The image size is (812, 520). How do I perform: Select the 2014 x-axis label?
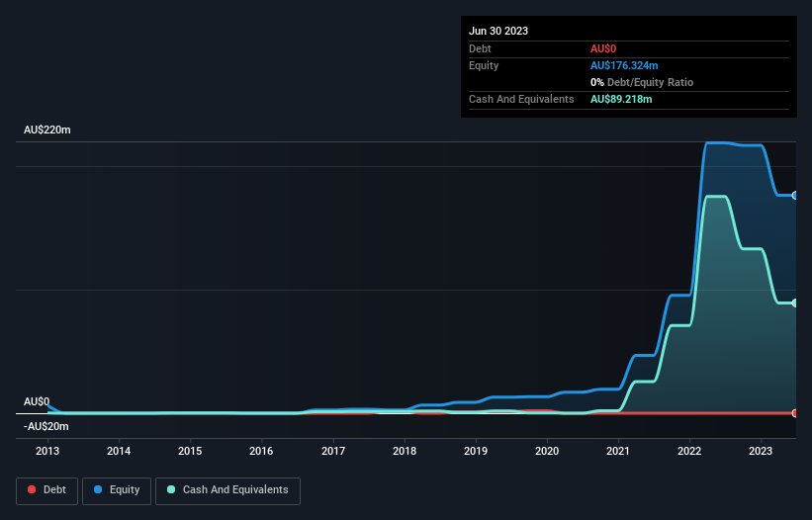coord(119,451)
